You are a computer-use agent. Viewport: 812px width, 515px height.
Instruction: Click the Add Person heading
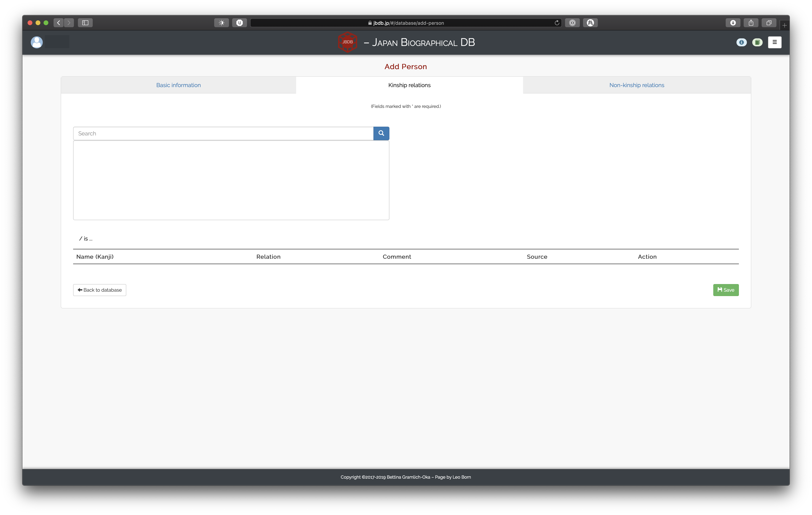coord(406,67)
